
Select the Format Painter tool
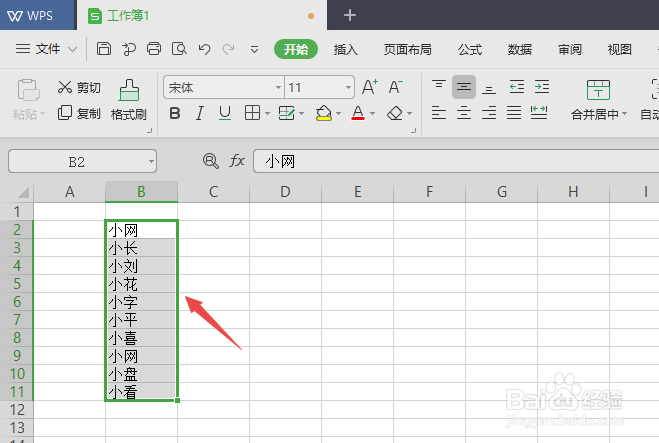[129, 100]
